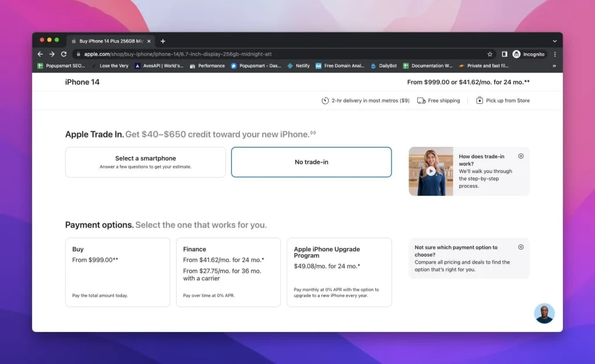This screenshot has height=364, width=595.
Task: Open the Free Domain Anal... bookmark
Action: (340, 66)
